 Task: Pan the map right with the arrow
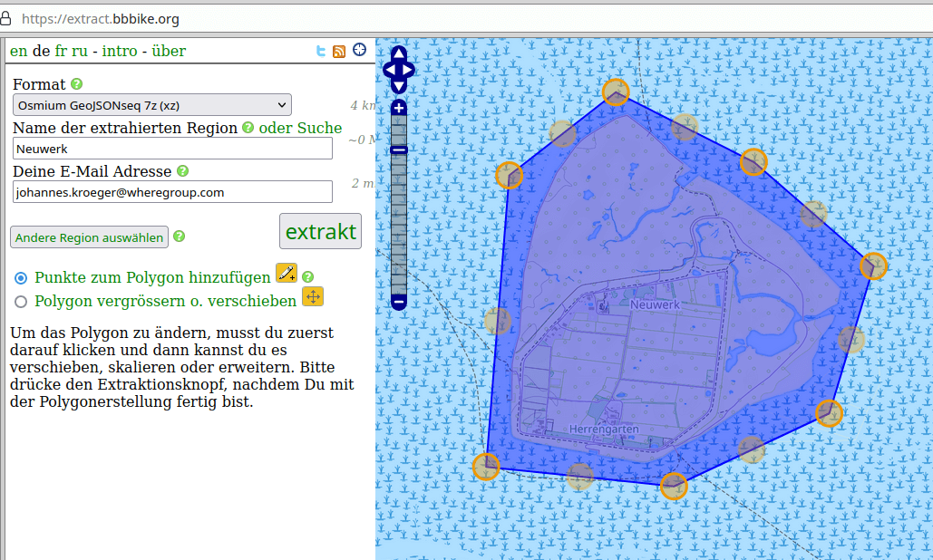[x=409, y=70]
